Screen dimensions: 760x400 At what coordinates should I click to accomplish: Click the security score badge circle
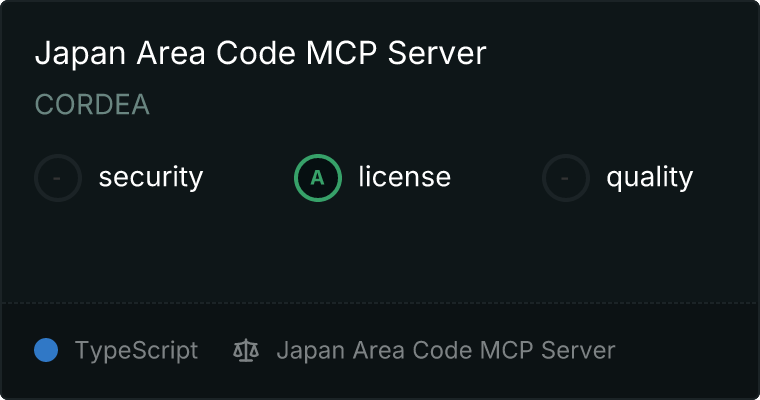[x=58, y=178]
